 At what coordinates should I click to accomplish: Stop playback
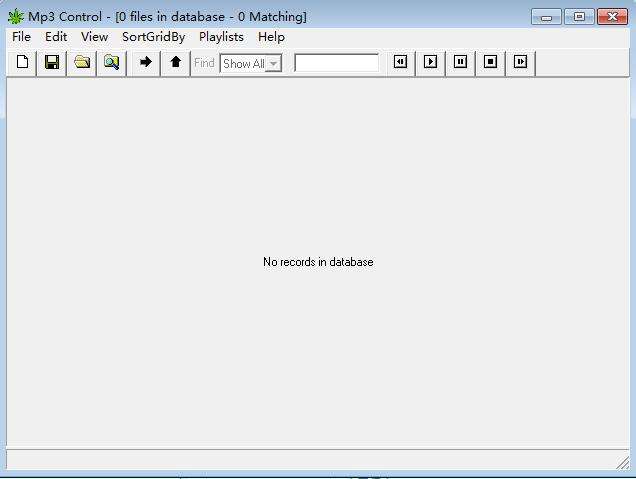coord(490,62)
